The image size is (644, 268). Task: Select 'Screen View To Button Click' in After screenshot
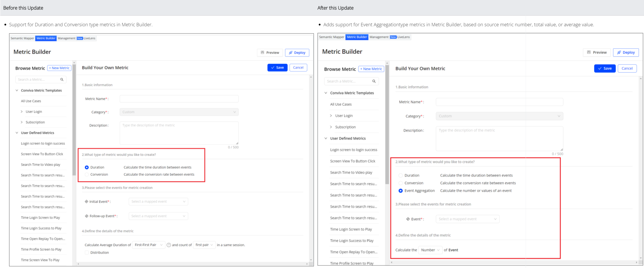pyautogui.click(x=353, y=161)
